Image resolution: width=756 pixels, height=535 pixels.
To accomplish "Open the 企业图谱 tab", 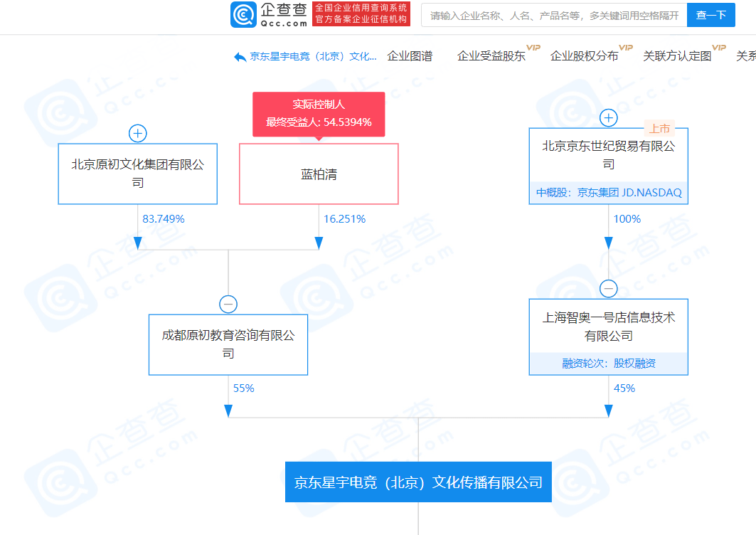I will pos(410,56).
